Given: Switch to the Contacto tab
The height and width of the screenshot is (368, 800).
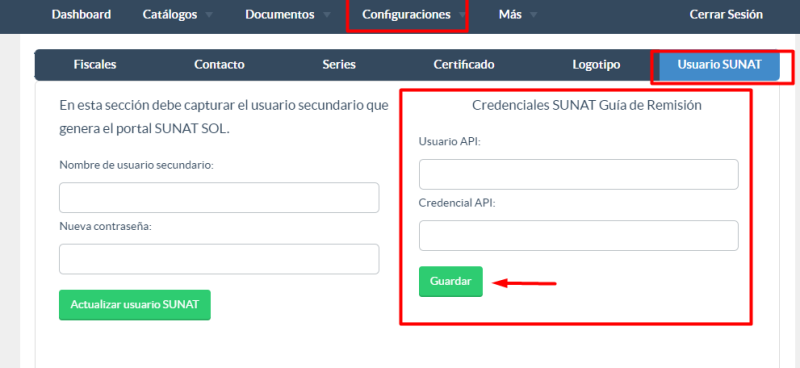Looking at the screenshot, I should 219,65.
